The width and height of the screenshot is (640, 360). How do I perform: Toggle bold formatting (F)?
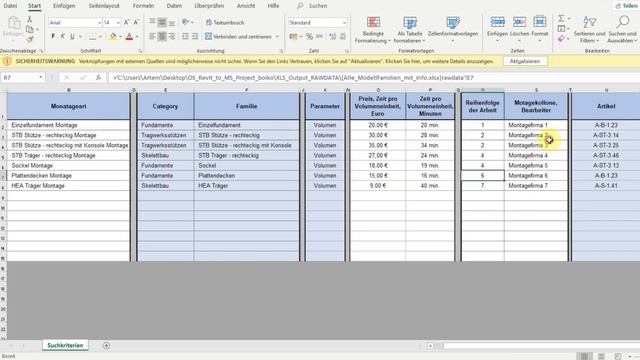pos(53,36)
